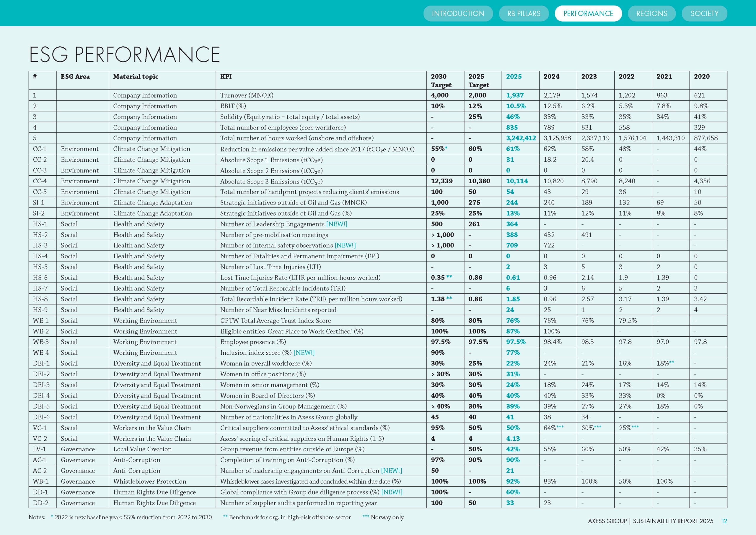
Task: Select the 2020 hours worked value '877,658'
Action: 706,138
